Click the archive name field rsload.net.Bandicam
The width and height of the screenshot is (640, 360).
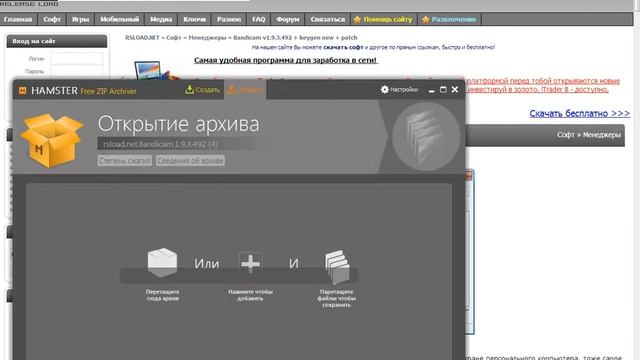coord(184,144)
